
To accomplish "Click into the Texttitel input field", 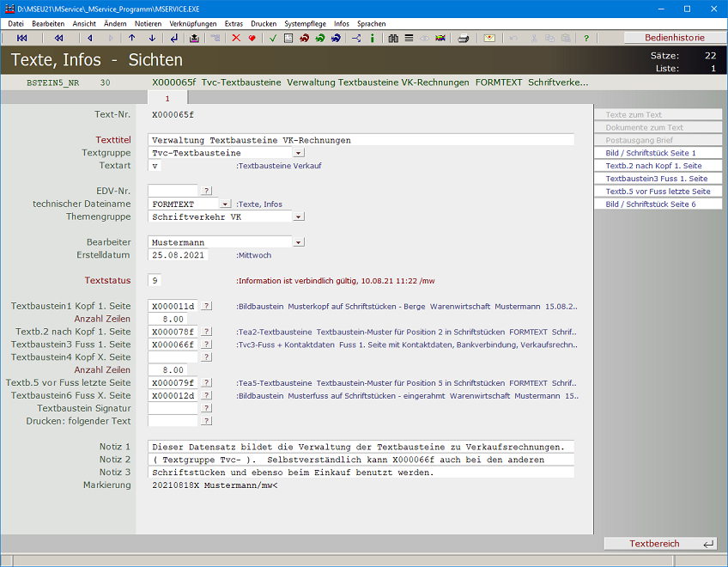I will [361, 140].
